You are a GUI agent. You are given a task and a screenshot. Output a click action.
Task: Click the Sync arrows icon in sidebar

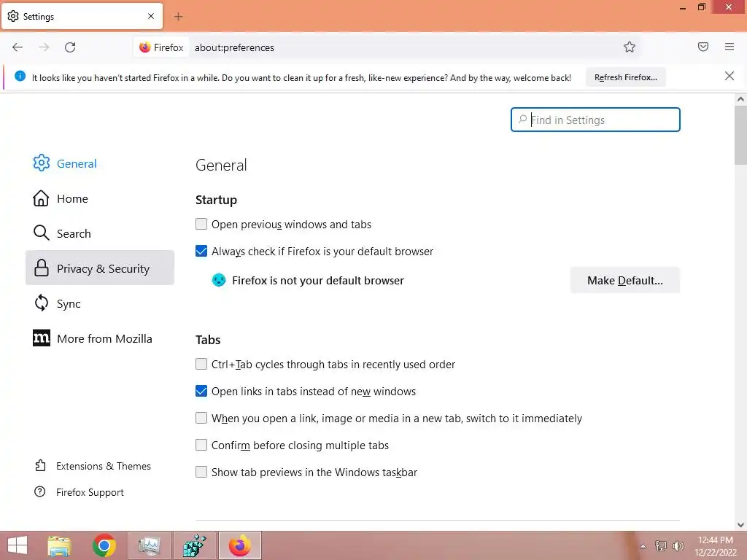click(x=42, y=303)
